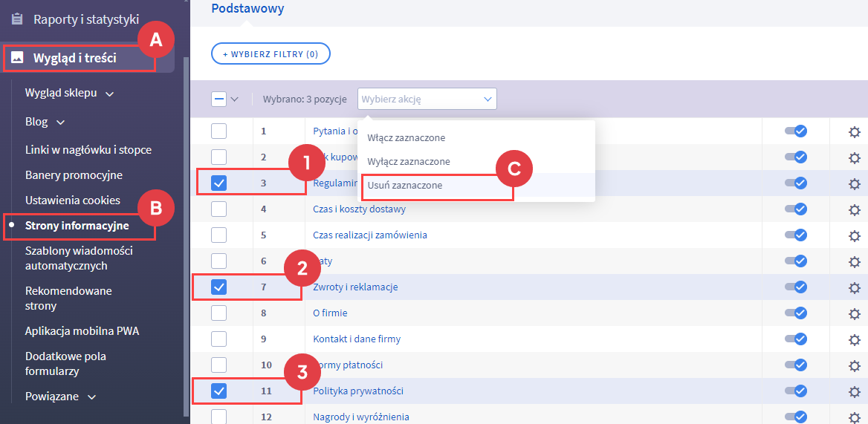Click gear icon for Czas i koszty dostawy
This screenshot has height=424, width=868.
[855, 209]
